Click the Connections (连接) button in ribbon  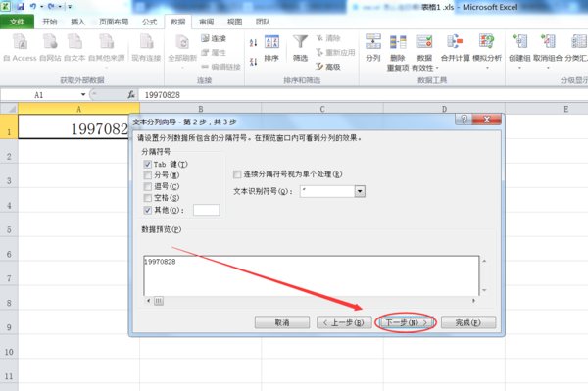tap(214, 38)
